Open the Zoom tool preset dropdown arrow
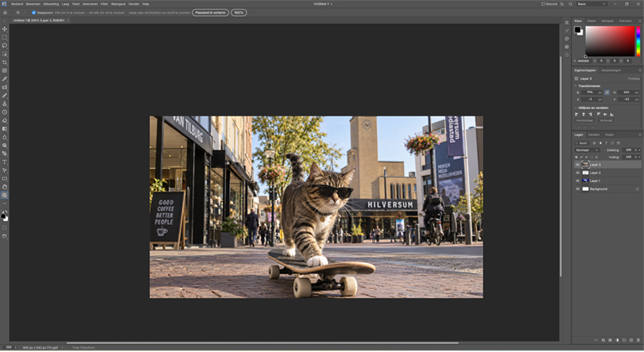 coord(24,13)
